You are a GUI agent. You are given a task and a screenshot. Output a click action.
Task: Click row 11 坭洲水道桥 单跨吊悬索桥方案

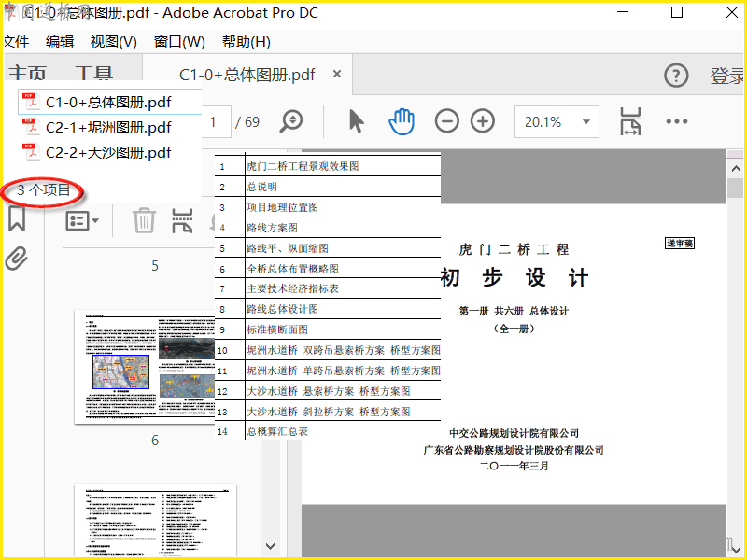(328, 371)
